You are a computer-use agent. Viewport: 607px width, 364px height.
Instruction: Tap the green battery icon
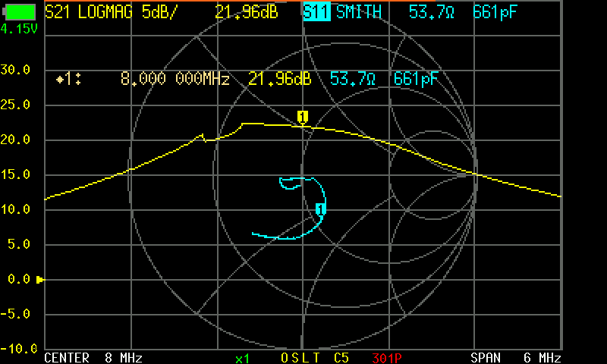[20, 12]
